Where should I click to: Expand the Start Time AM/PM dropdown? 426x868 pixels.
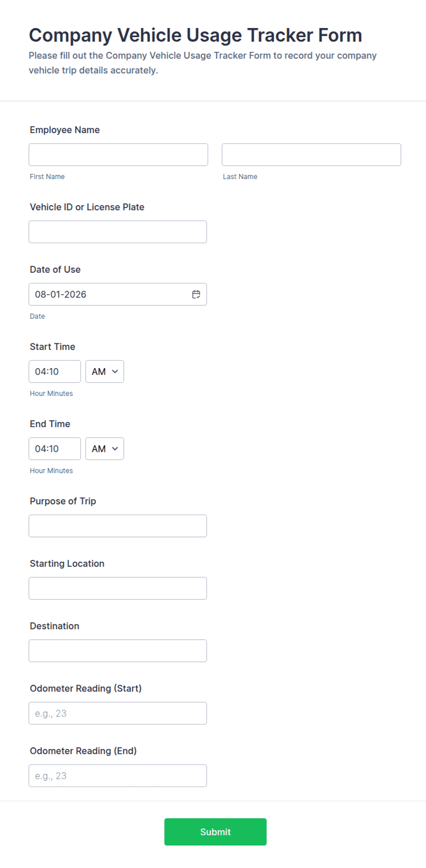pyautogui.click(x=104, y=371)
